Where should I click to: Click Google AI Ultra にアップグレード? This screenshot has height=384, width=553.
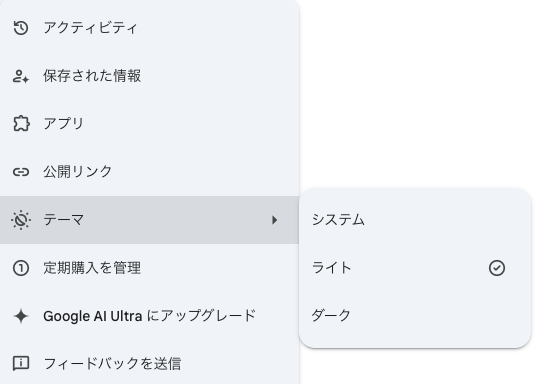150,316
